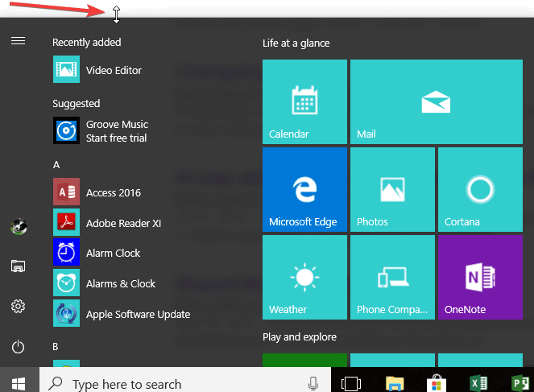Click the Apple Software Update label

(138, 315)
